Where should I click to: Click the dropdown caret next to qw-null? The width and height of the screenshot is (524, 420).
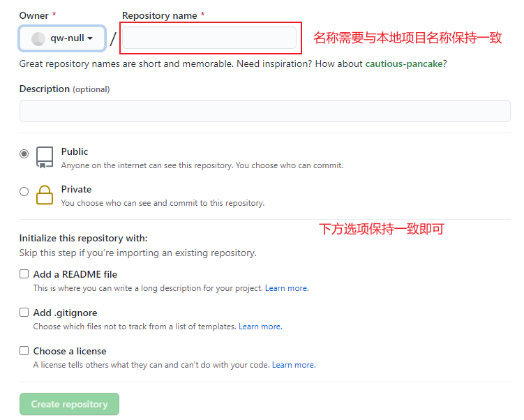(90, 39)
